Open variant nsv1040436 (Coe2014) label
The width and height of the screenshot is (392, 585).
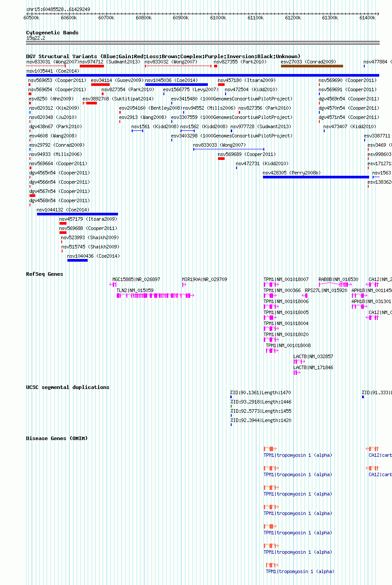pyautogui.click(x=94, y=256)
